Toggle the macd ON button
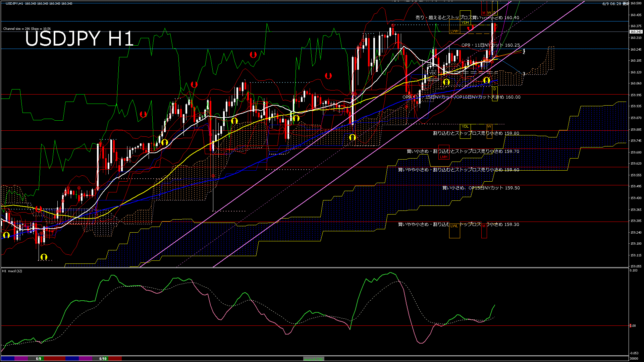 (314, 359)
